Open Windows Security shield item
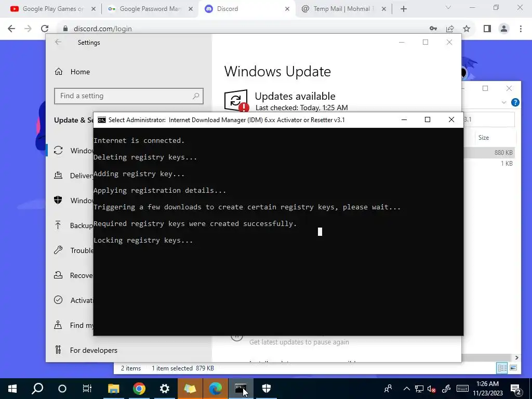 coord(71,200)
